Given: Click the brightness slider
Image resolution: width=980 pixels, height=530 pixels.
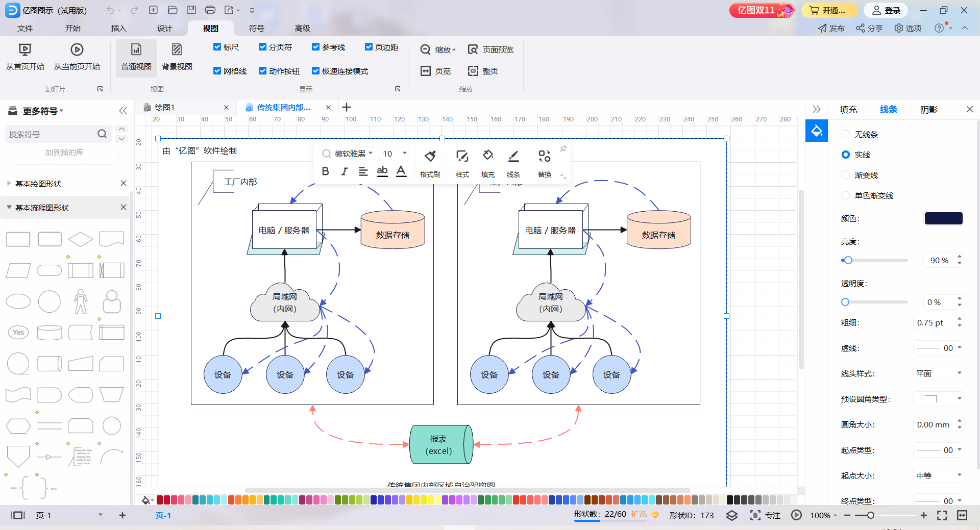Looking at the screenshot, I should [874, 260].
